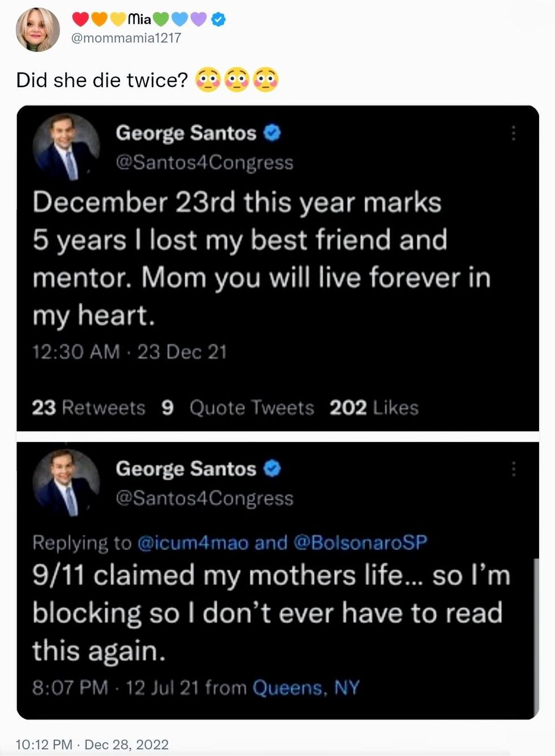Open the Queens, NY location link
The height and width of the screenshot is (756, 555).
click(x=306, y=687)
